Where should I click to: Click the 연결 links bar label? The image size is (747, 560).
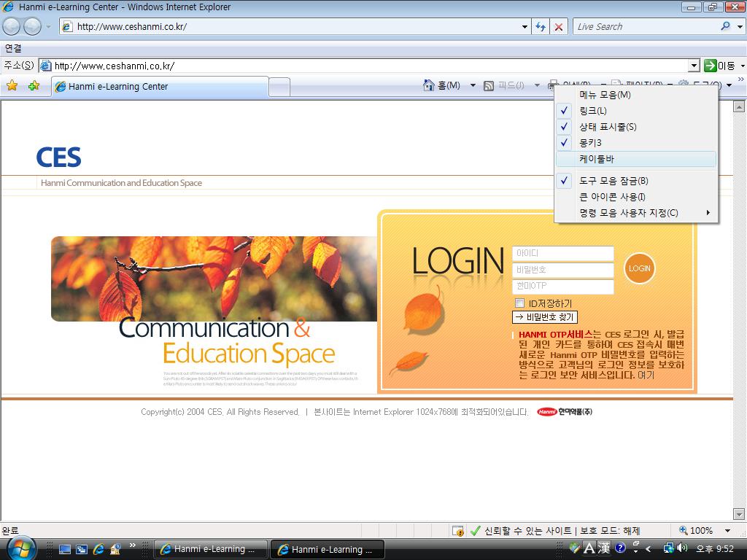[13, 48]
